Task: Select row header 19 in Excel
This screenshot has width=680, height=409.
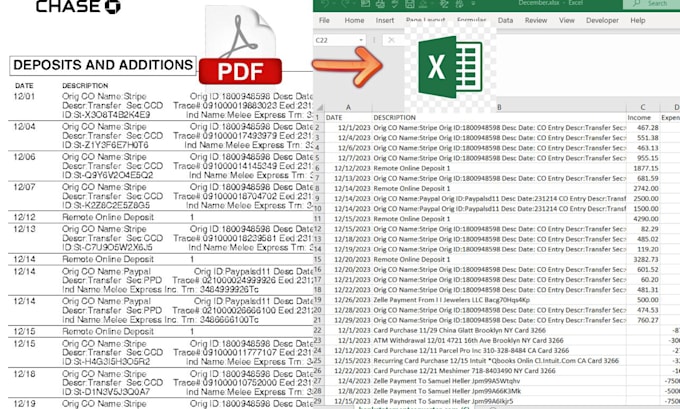Action: (318, 300)
